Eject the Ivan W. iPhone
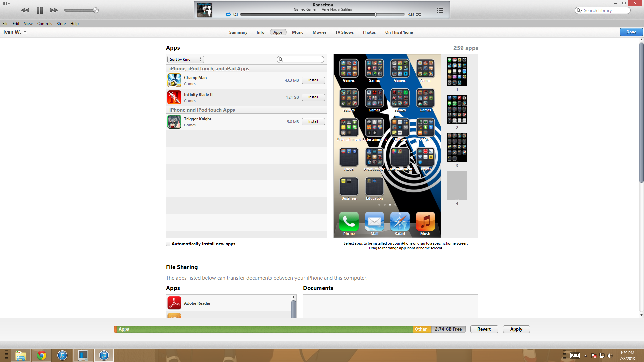This screenshot has width=644, height=362. pyautogui.click(x=25, y=32)
